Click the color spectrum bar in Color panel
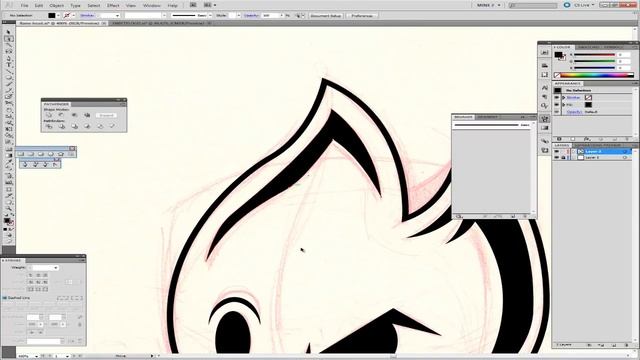The width and height of the screenshot is (640, 360). pyautogui.click(x=593, y=75)
